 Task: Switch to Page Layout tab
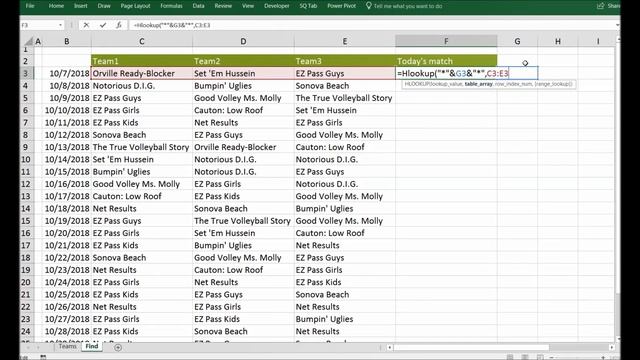135,6
